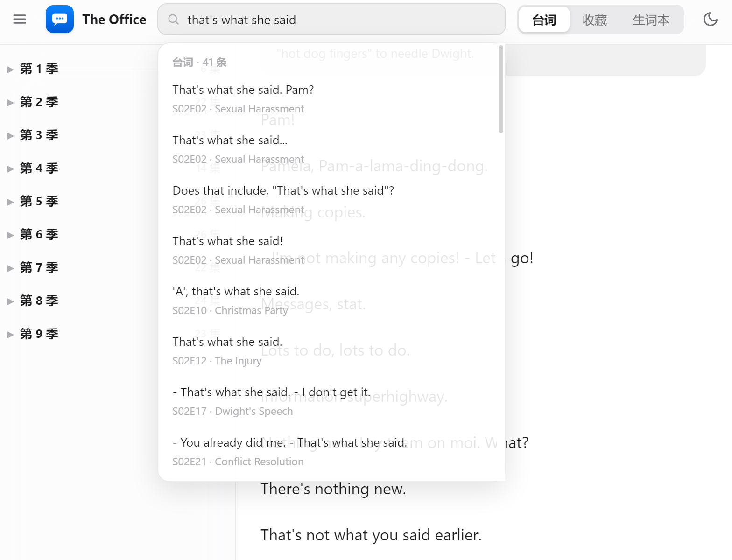Select 第 5 季 season label
Image resolution: width=732 pixels, height=560 pixels.
pyautogui.click(x=39, y=202)
